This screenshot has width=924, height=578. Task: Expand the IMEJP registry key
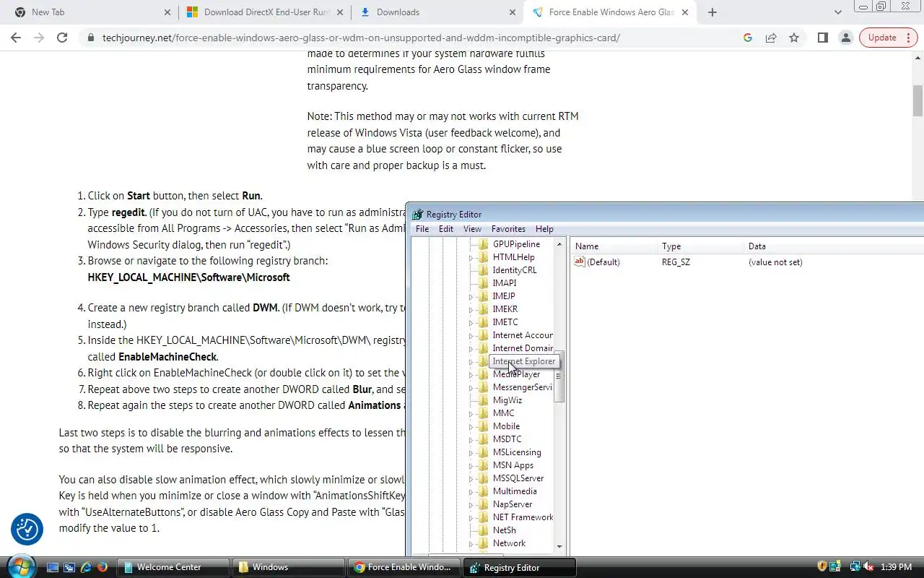tap(471, 296)
